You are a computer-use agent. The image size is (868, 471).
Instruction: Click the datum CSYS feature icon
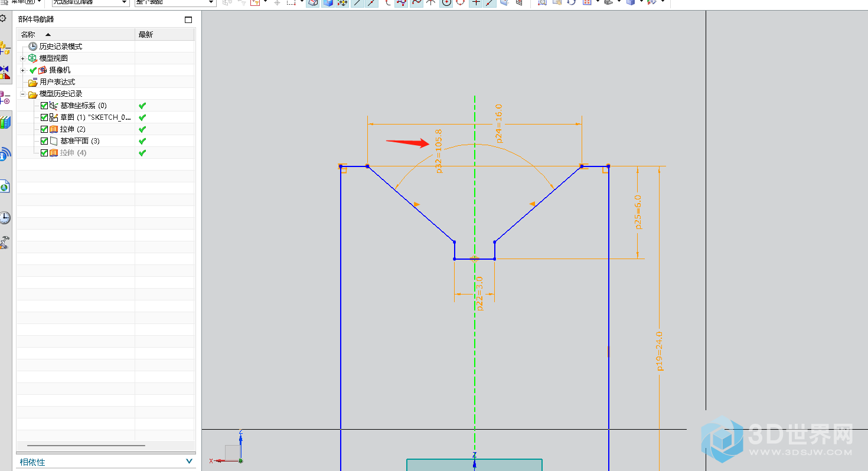[54, 105]
